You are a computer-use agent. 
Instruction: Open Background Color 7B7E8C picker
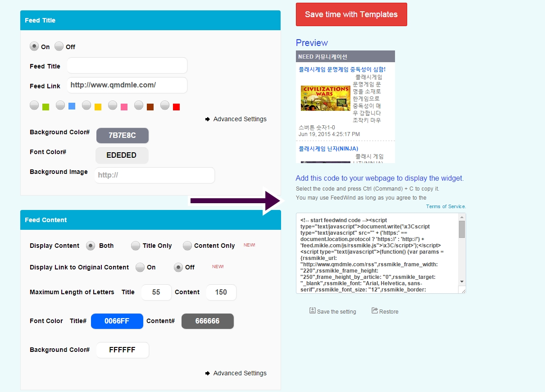pyautogui.click(x=122, y=135)
